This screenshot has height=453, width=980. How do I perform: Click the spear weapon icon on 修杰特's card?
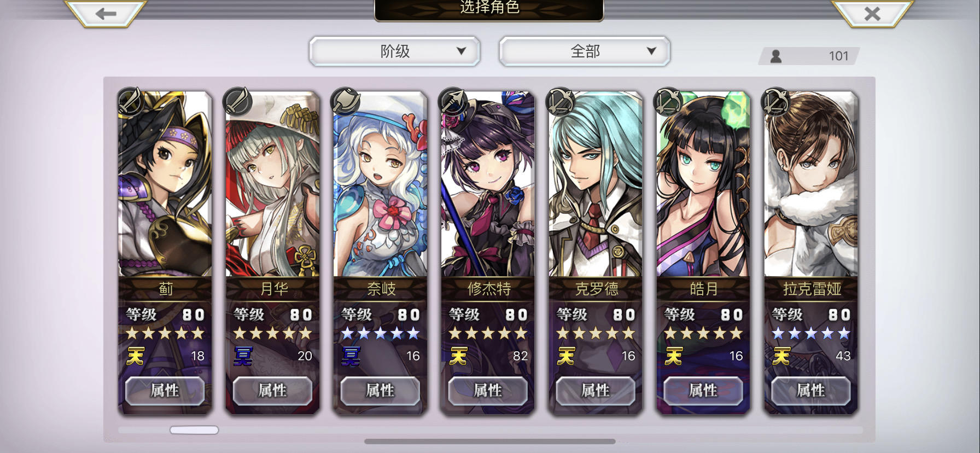(x=453, y=101)
